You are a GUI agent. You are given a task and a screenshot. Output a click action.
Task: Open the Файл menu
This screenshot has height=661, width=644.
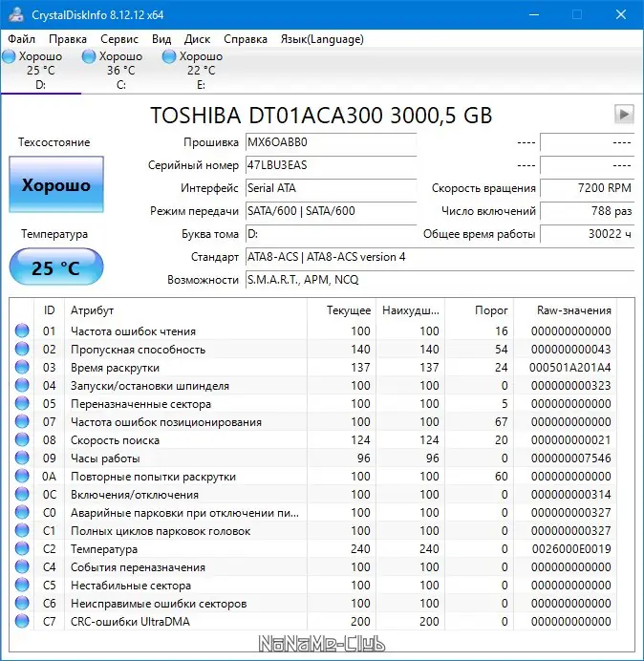coord(22,39)
